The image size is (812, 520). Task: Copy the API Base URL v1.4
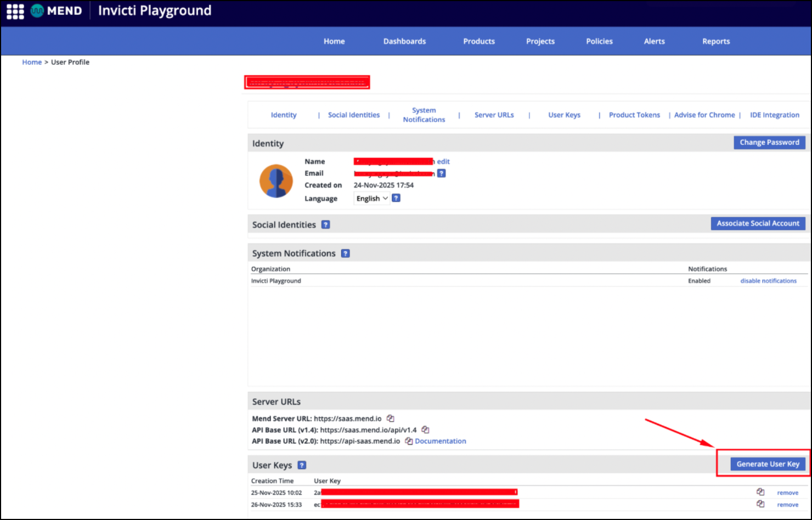coord(425,430)
